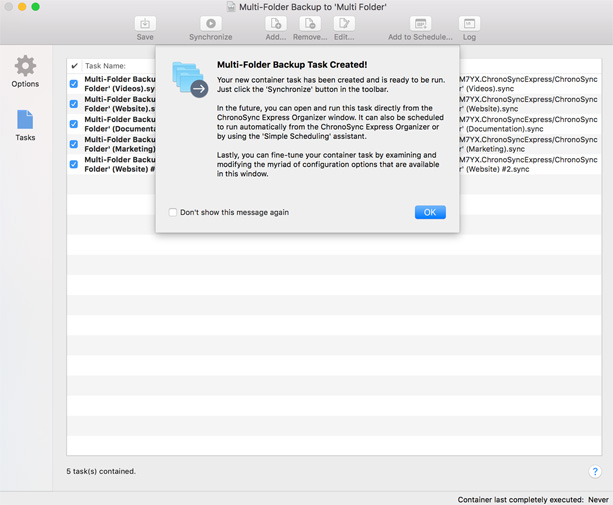This screenshot has width=613, height=505.
Task: Select the Tasks document icon in sidebar
Action: pos(25,120)
